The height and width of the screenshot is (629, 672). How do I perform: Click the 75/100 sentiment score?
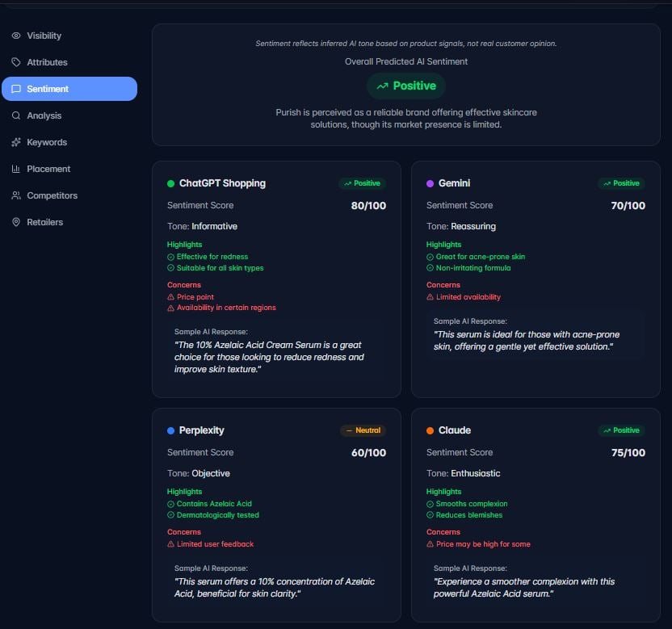coord(628,452)
